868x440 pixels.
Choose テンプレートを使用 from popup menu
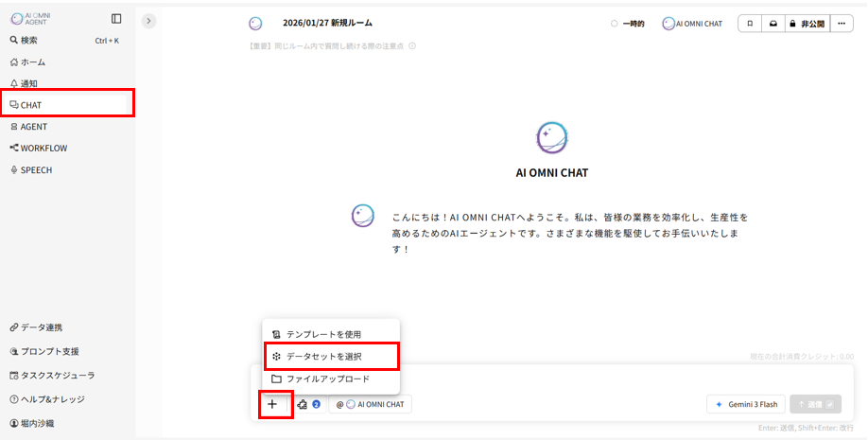point(331,335)
